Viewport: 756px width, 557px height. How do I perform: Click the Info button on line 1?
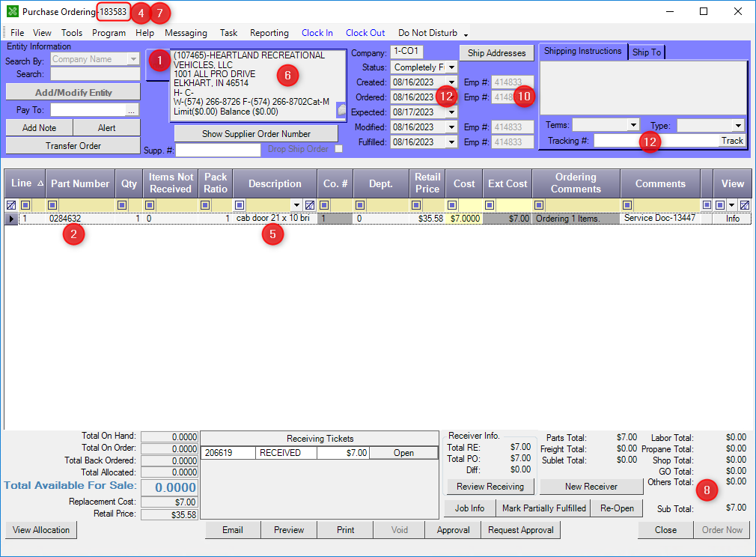click(x=732, y=219)
